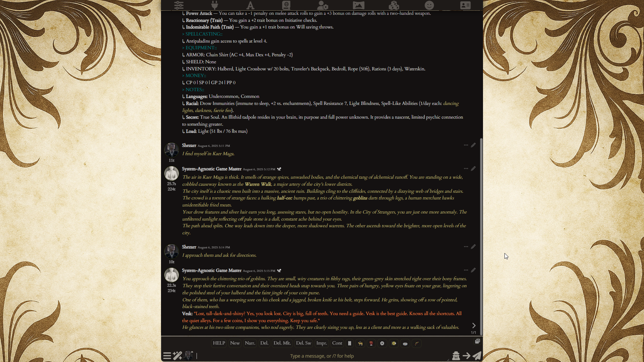644x362 pixels.
Task: Open persona management smiley icon
Action: pos(429,5)
